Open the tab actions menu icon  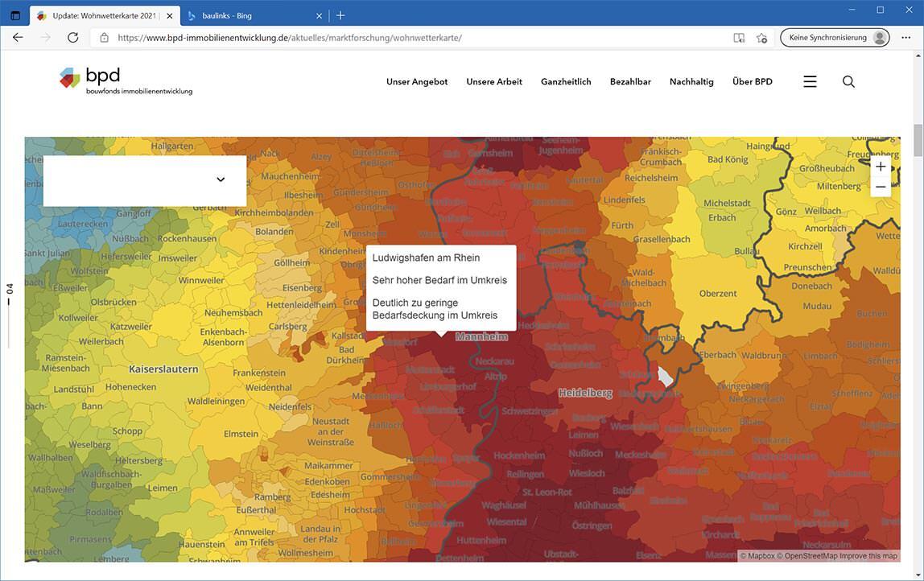coord(15,16)
